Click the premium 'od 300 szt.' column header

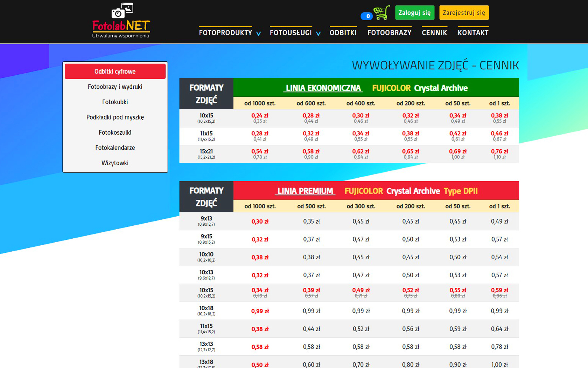coord(361,206)
